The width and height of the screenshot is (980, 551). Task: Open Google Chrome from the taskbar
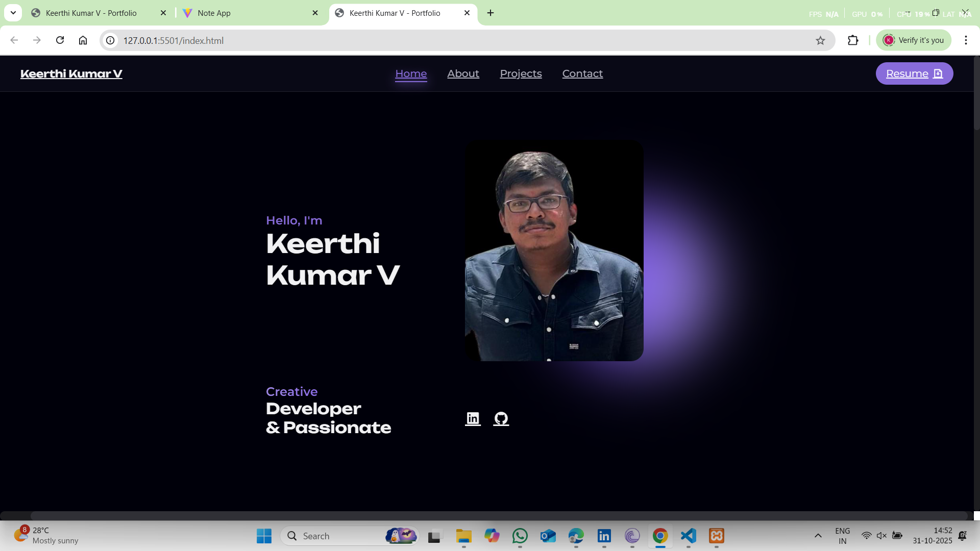(x=660, y=536)
